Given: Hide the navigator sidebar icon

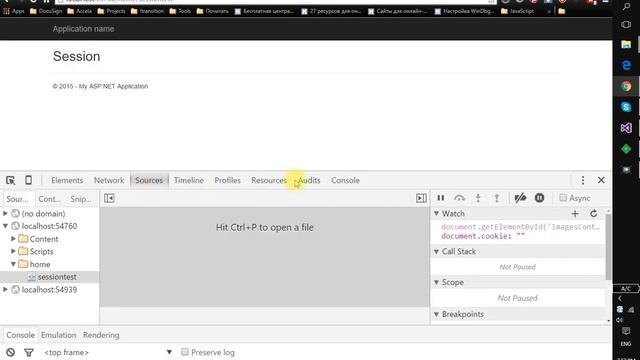Looking at the screenshot, I should [109, 198].
